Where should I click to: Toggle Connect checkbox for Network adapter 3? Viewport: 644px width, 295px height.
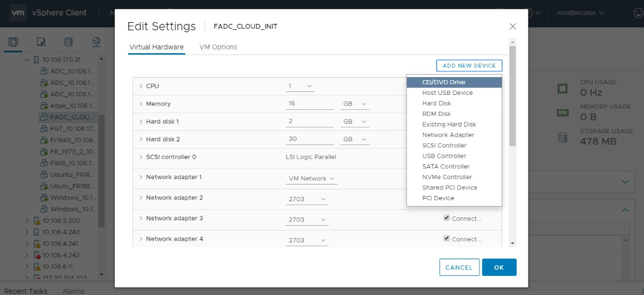click(447, 218)
